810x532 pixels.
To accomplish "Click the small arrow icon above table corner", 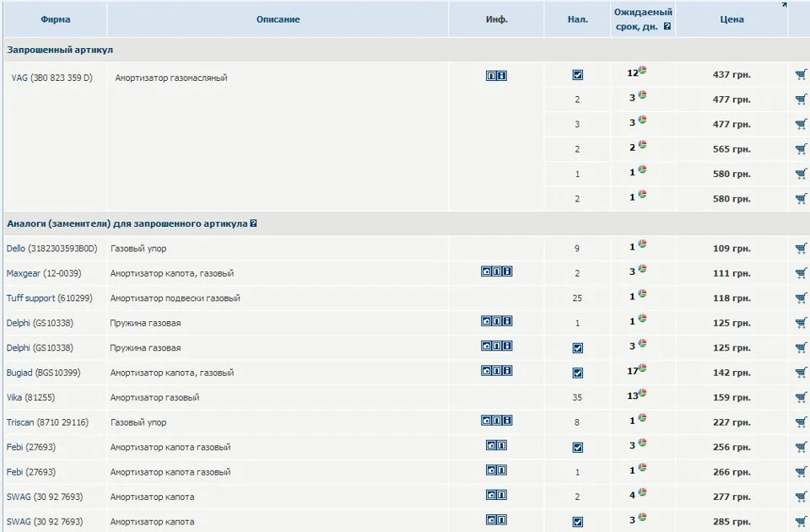I will click(x=784, y=5).
